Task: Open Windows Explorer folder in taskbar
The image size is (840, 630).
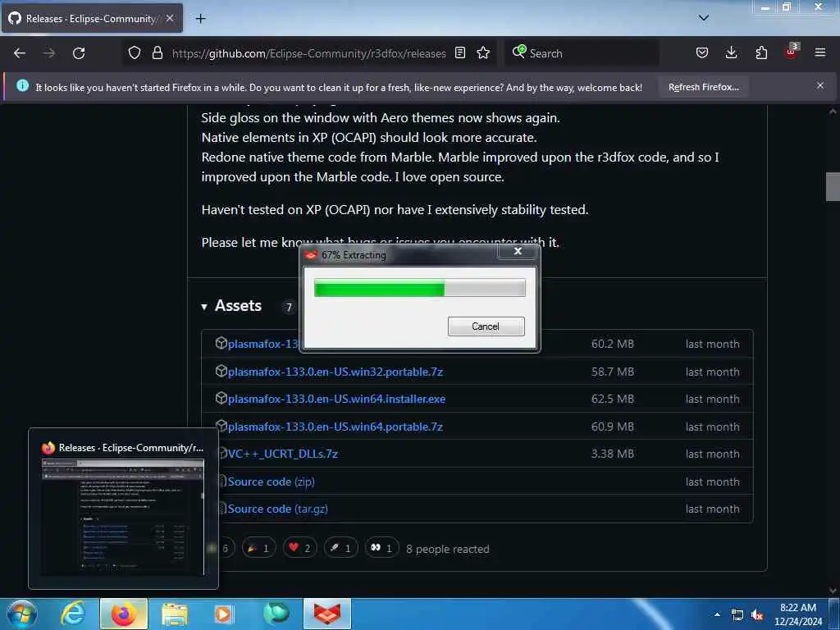Action: coord(175,614)
